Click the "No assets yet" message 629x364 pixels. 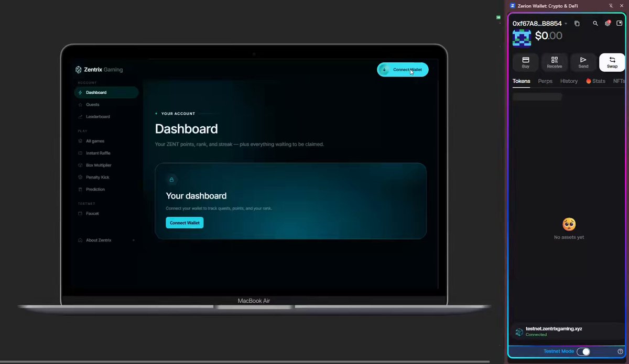point(569,237)
